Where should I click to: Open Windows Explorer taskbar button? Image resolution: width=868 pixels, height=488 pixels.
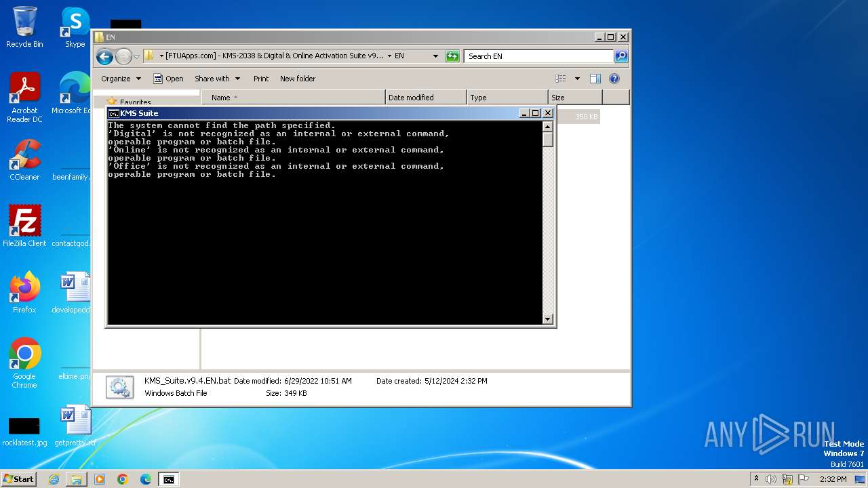coord(77,479)
